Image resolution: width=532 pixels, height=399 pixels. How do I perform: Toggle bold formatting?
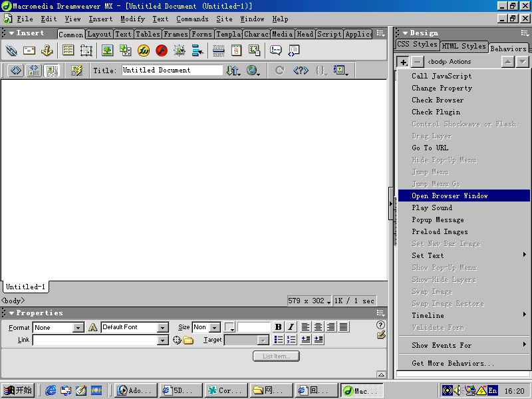click(278, 327)
